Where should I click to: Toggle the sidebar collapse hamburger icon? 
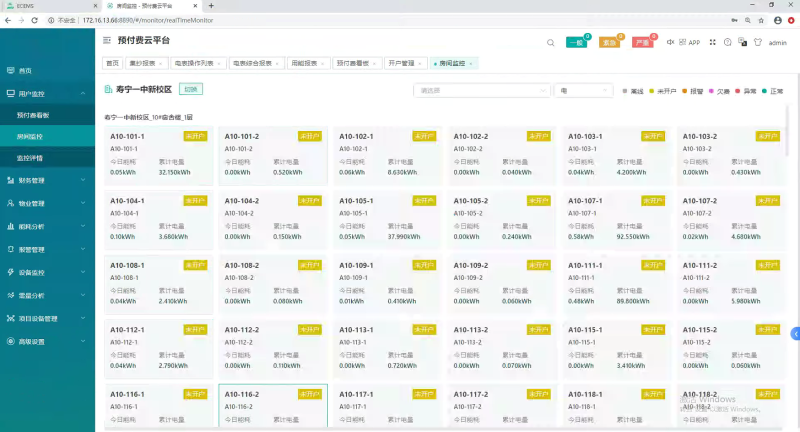[108, 41]
